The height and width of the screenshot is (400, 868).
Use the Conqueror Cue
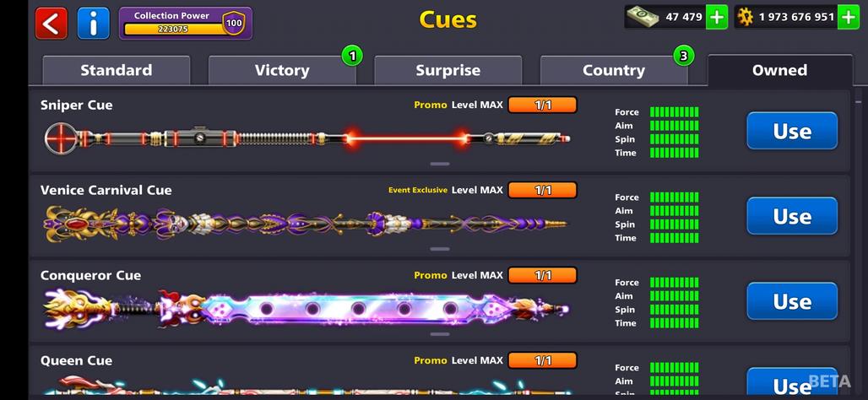click(x=792, y=301)
